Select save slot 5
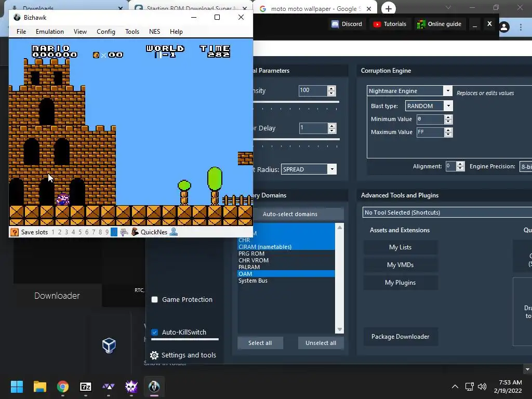The height and width of the screenshot is (399, 532). [x=80, y=232]
